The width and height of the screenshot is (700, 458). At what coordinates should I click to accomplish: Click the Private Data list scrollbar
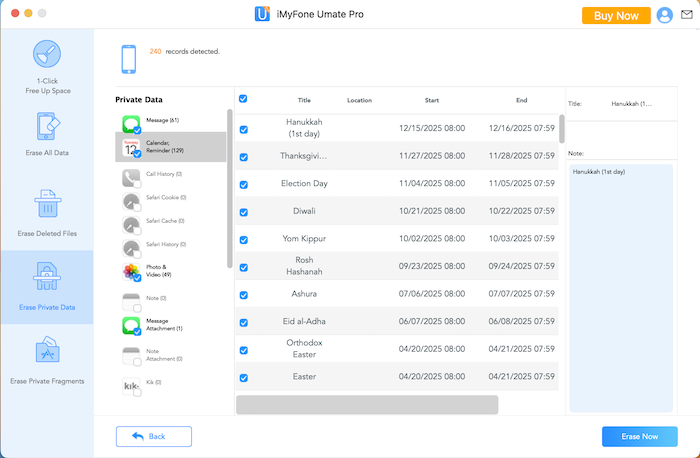tap(229, 188)
